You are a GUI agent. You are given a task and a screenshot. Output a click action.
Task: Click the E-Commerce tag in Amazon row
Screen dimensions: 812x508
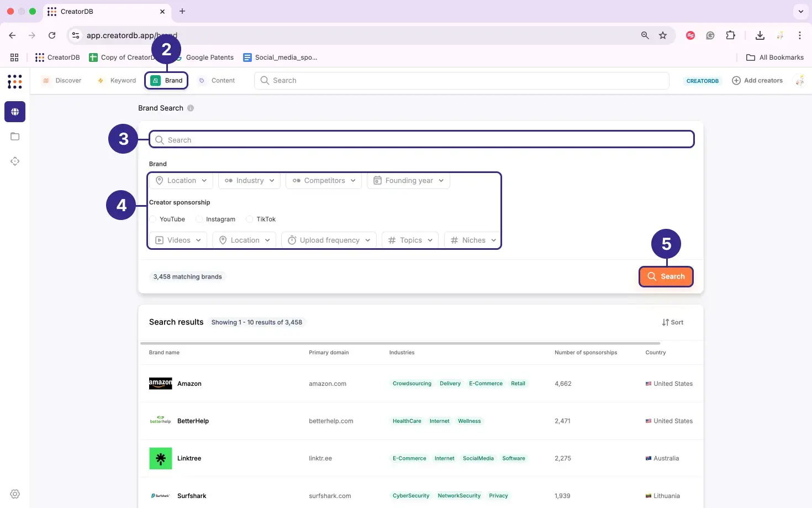(486, 384)
